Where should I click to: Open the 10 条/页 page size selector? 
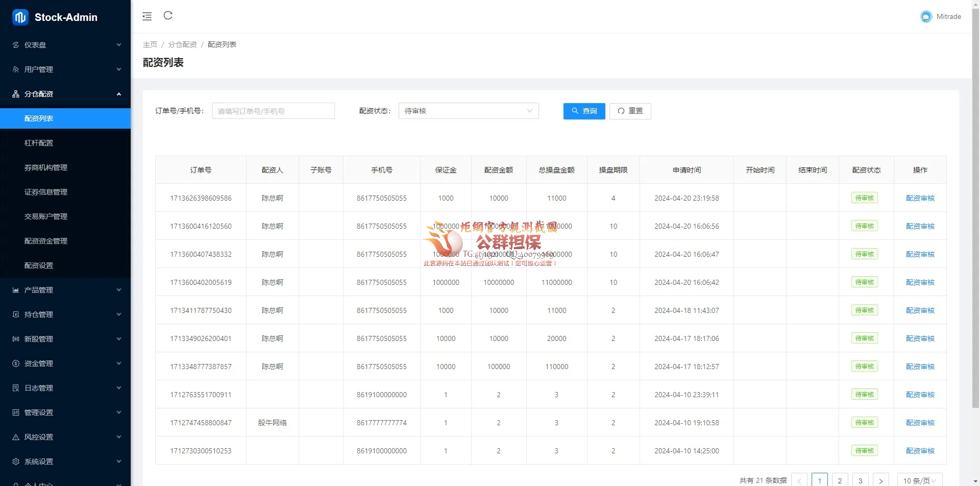[919, 480]
